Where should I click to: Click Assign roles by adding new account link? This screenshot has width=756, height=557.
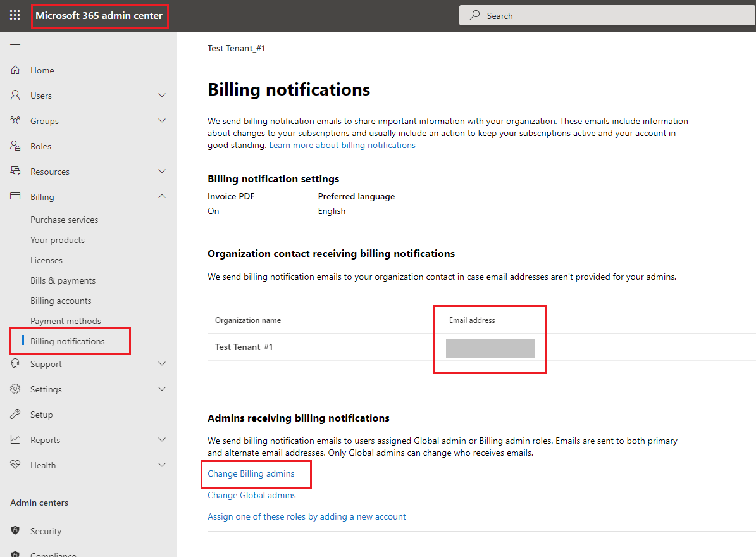click(x=307, y=516)
